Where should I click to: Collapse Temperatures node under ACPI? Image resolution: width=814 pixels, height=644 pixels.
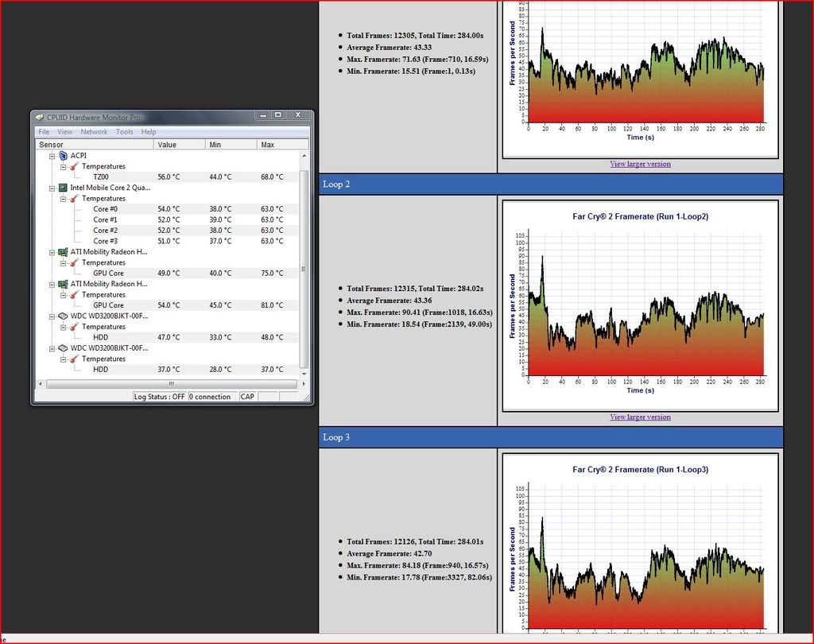[x=63, y=167]
